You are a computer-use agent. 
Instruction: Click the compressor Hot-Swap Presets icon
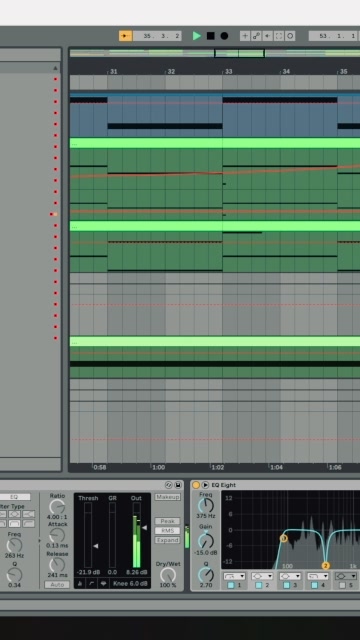pyautogui.click(x=169, y=485)
